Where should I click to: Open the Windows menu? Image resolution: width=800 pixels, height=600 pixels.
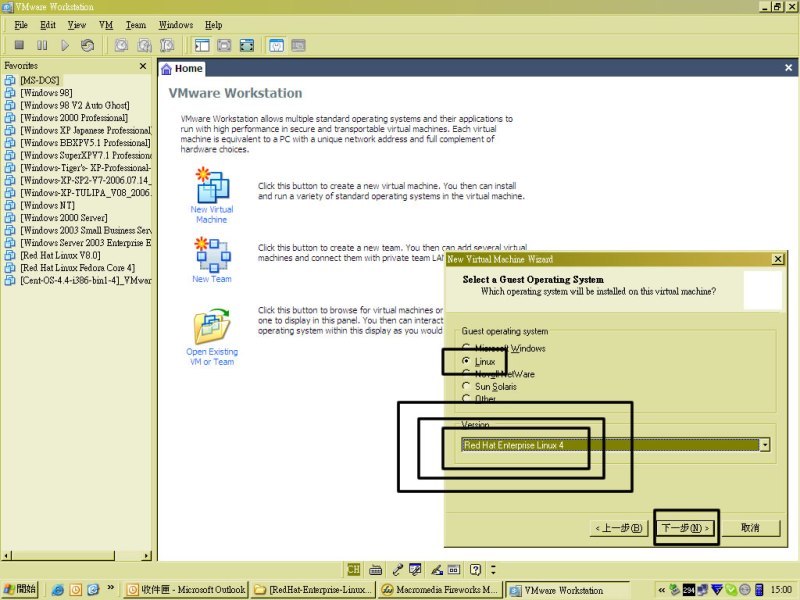176,25
